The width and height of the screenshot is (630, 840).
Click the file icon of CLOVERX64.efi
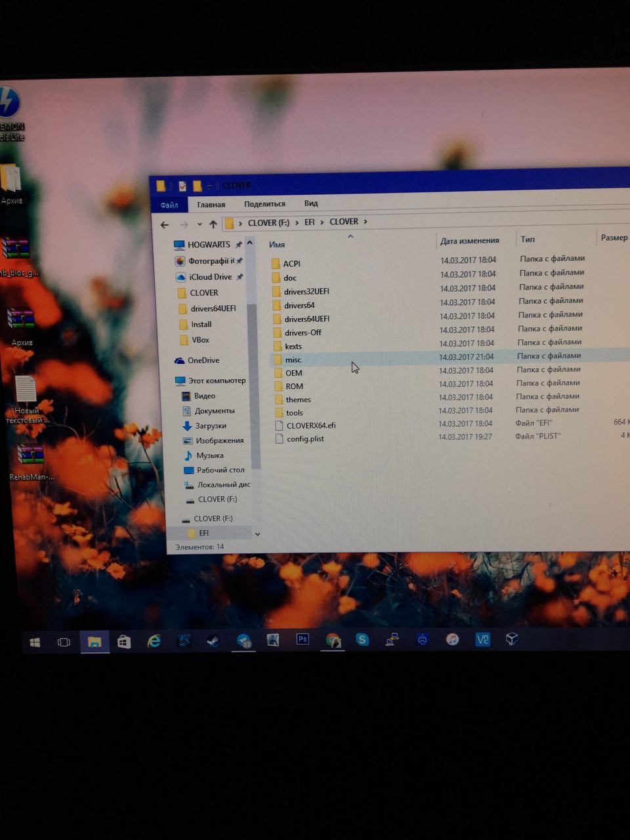coord(279,425)
